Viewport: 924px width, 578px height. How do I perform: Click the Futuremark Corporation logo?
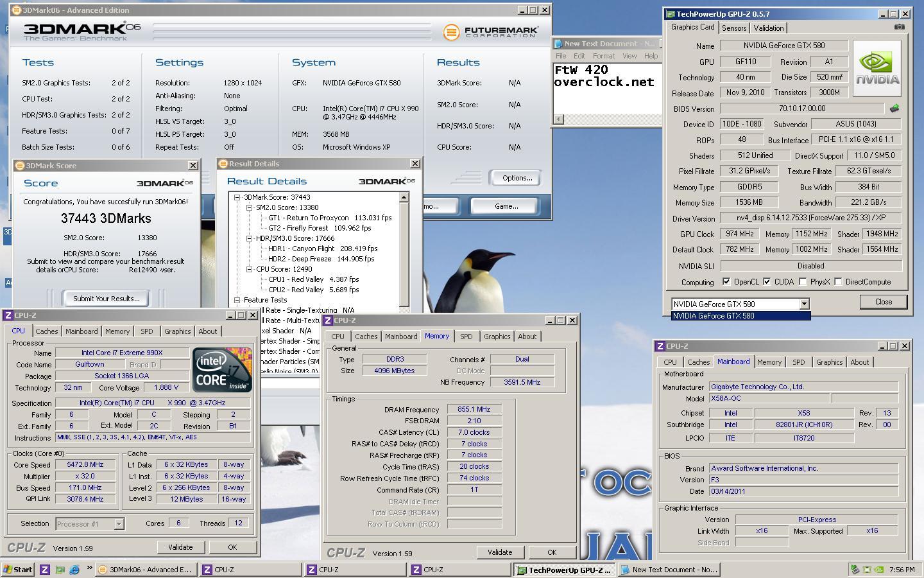click(x=490, y=31)
